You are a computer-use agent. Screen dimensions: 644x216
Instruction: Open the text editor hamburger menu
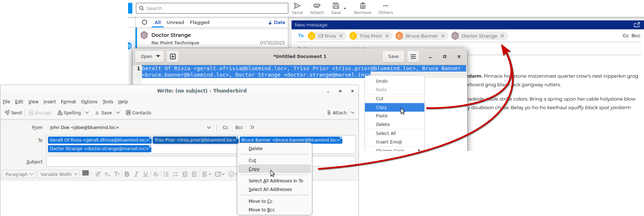[x=413, y=56]
